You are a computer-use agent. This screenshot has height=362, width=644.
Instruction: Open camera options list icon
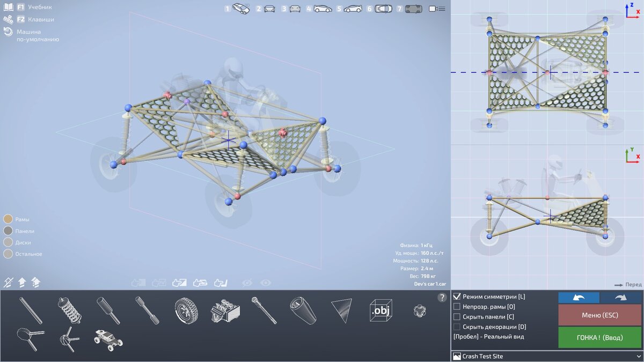click(437, 9)
